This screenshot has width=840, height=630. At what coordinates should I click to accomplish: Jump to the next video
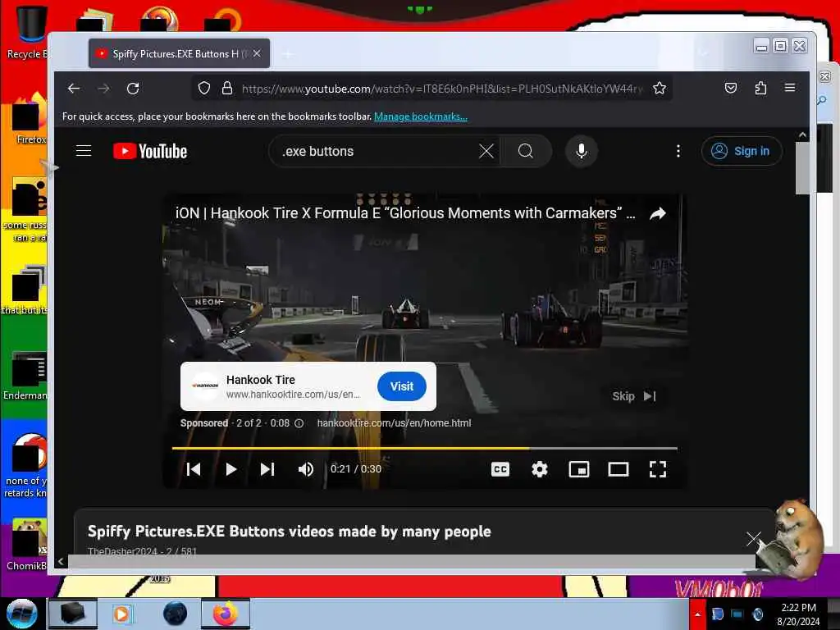click(267, 469)
